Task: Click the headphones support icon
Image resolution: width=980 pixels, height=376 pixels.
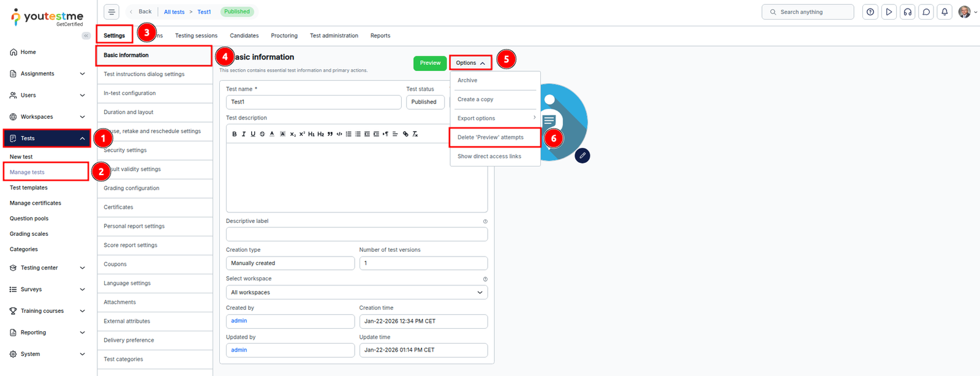Action: tap(908, 12)
